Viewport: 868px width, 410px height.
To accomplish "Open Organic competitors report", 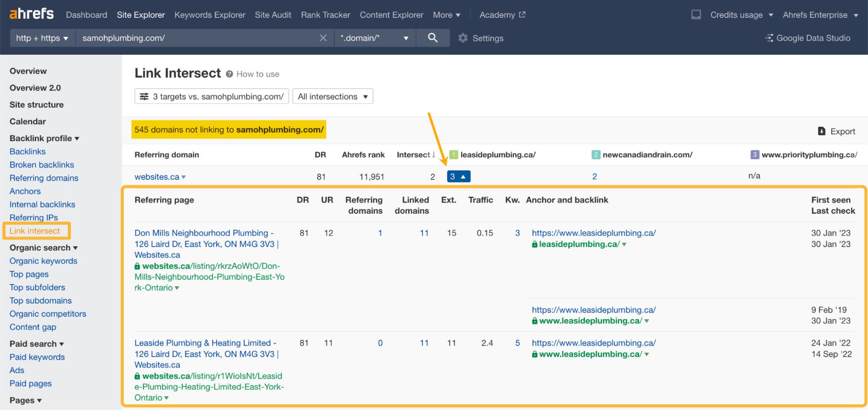I will pyautogui.click(x=48, y=314).
